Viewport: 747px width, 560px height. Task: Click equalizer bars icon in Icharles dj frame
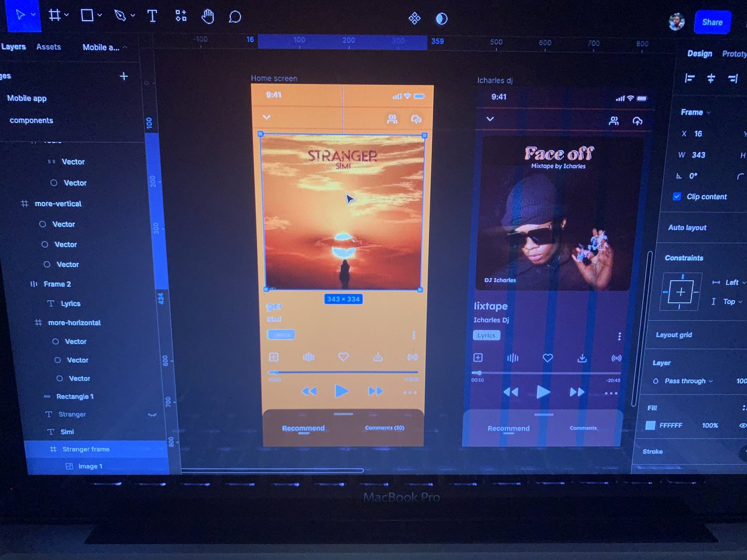pyautogui.click(x=513, y=358)
